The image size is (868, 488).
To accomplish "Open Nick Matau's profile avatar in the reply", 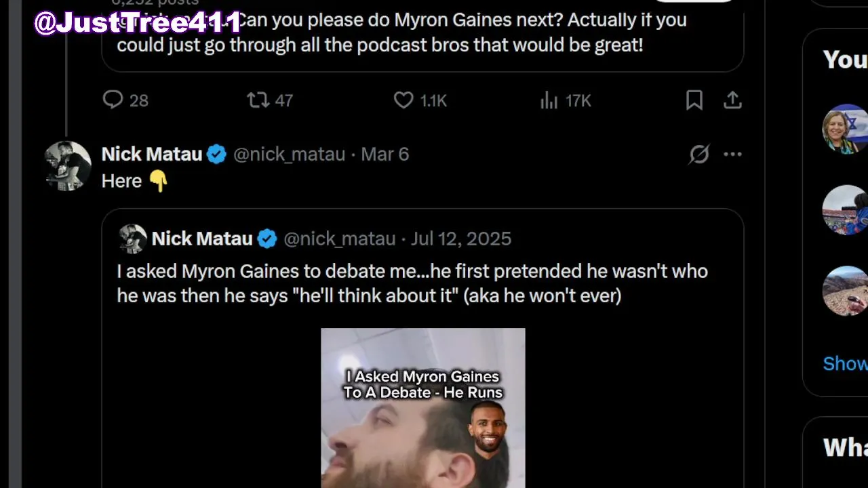I will pyautogui.click(x=68, y=165).
